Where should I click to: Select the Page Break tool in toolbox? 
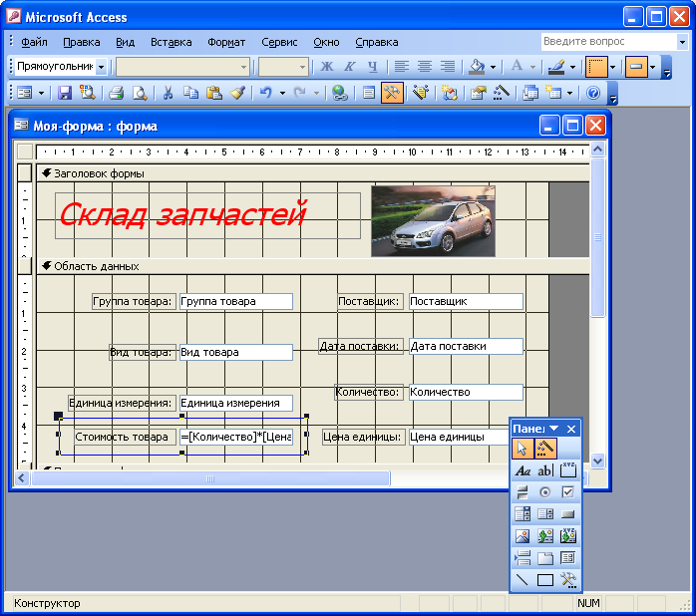(522, 558)
